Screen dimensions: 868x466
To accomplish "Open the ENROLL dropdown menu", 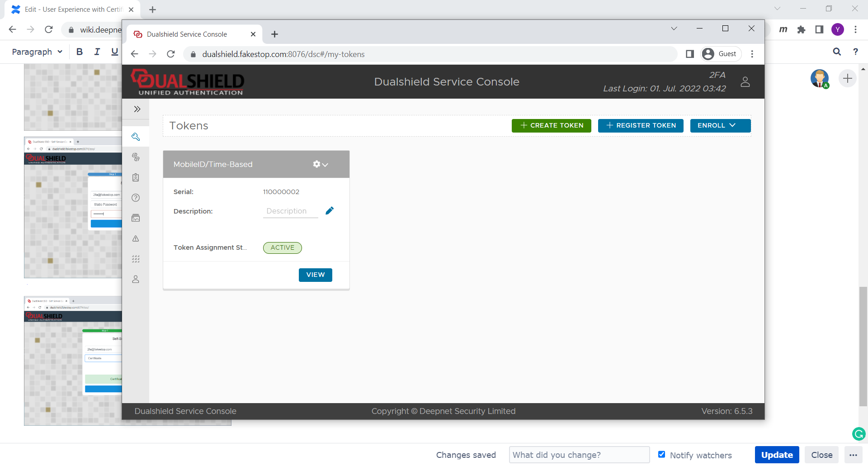I will point(720,125).
